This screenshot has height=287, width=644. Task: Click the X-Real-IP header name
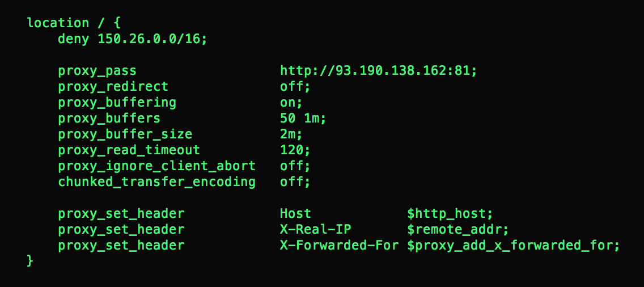pyautogui.click(x=315, y=230)
